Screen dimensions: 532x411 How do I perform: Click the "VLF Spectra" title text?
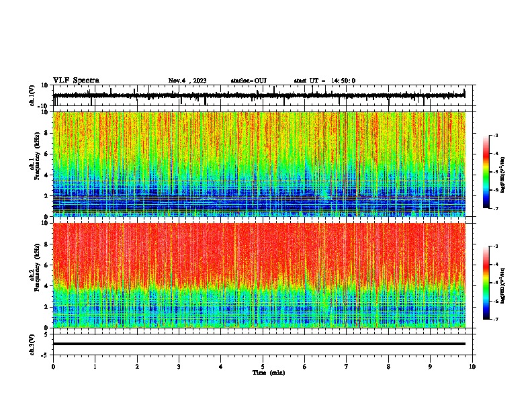click(76, 81)
